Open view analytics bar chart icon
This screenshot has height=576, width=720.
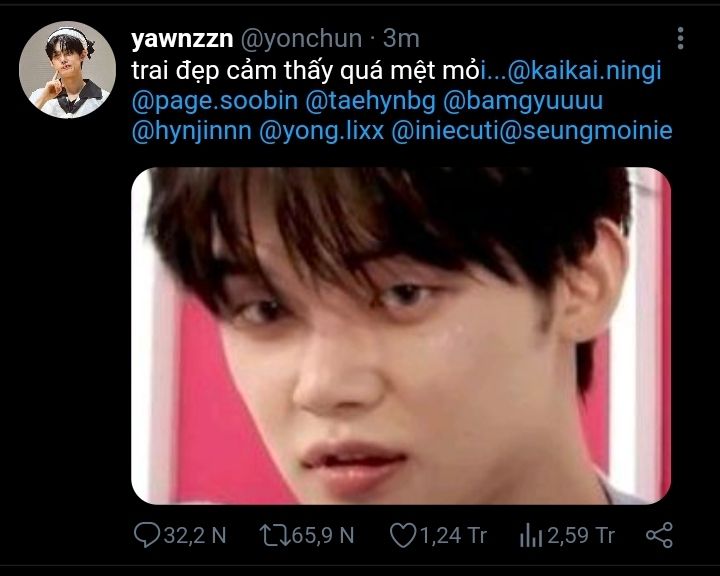point(530,535)
